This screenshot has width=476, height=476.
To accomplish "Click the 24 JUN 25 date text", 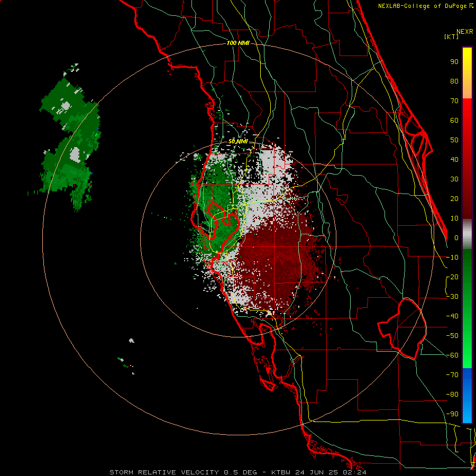I will [x=317, y=472].
